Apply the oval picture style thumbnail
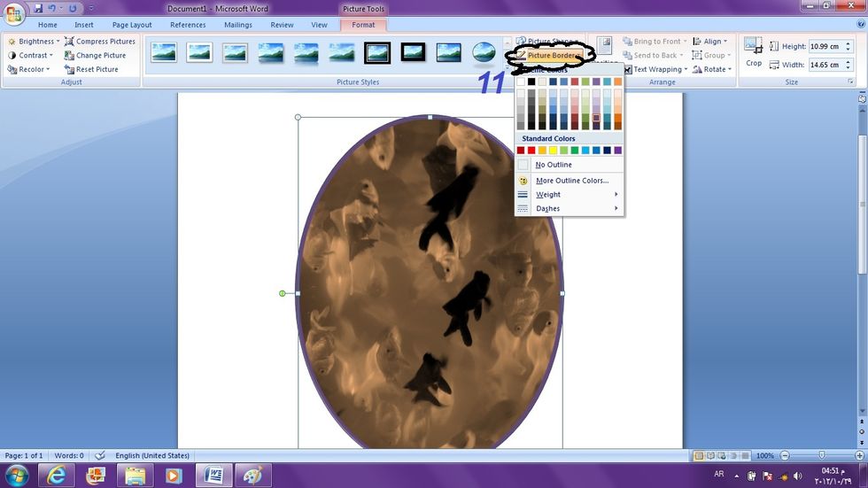868x488 pixels. 484,53
